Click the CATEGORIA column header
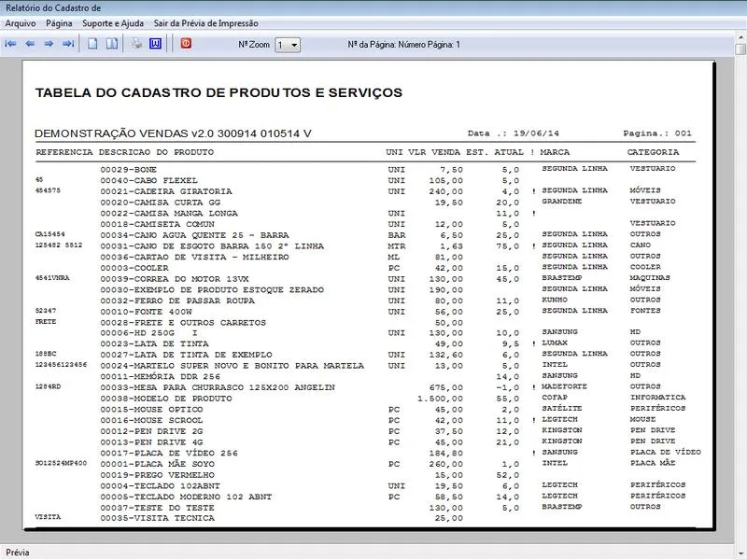747x560 pixels. coord(653,151)
